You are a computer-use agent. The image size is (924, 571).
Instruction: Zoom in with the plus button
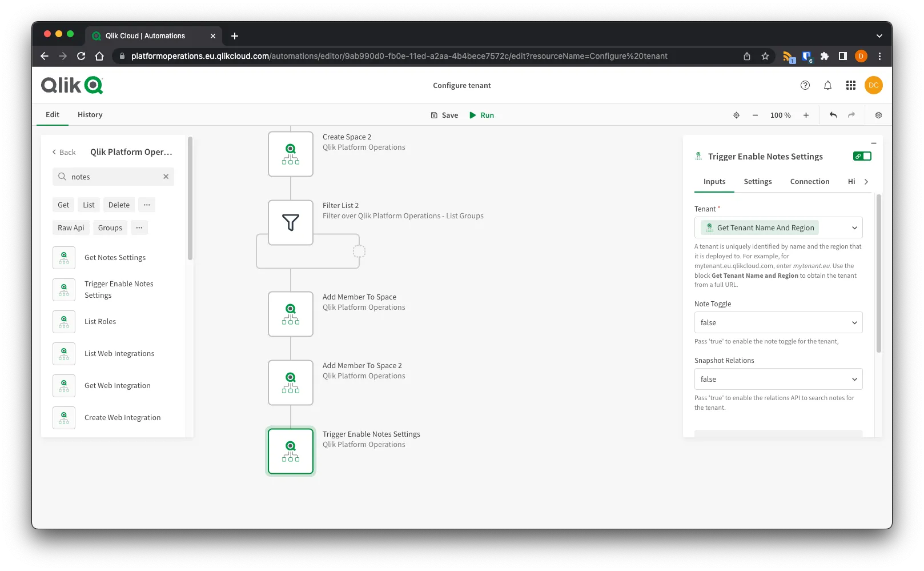click(806, 115)
